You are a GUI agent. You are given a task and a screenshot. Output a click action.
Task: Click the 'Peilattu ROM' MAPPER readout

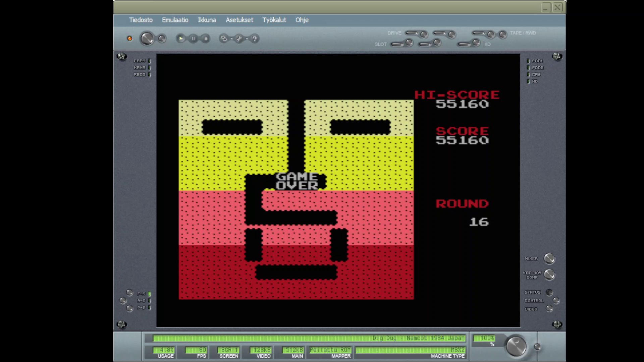tap(330, 350)
